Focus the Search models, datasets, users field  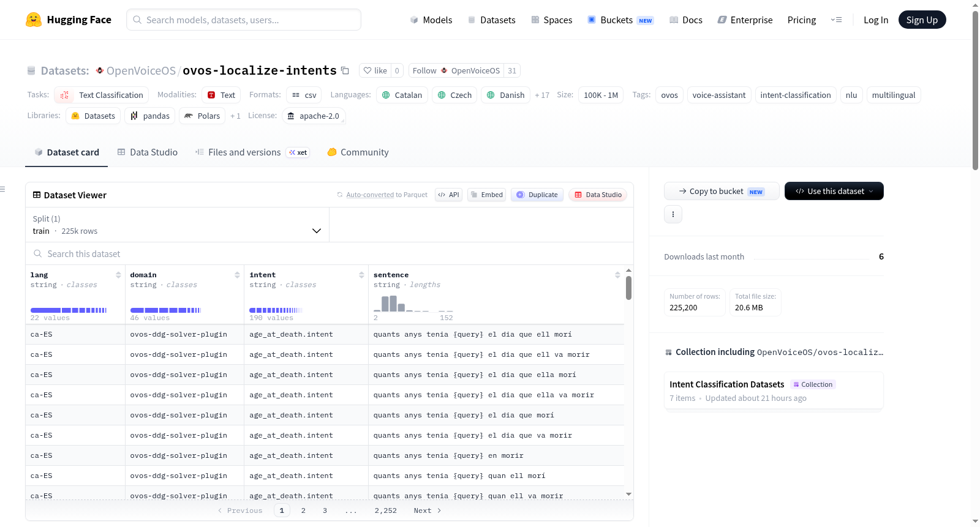[x=244, y=20]
